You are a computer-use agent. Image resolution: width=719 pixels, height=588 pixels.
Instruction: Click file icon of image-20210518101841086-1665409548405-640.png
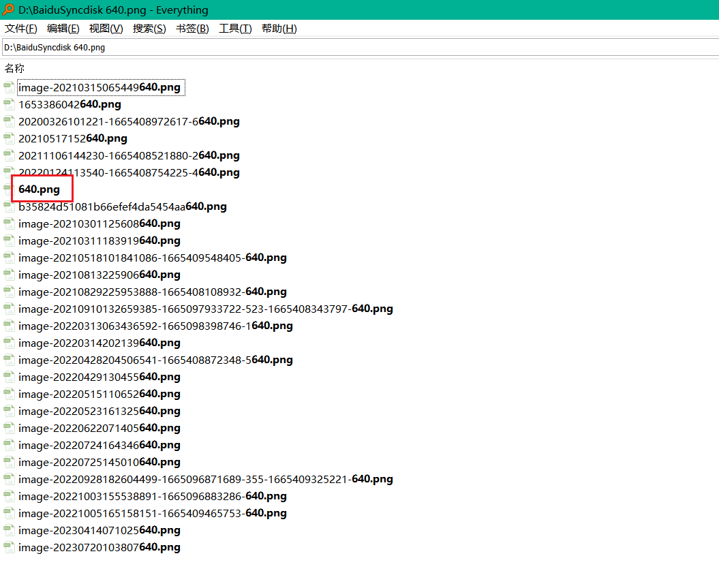click(x=9, y=258)
